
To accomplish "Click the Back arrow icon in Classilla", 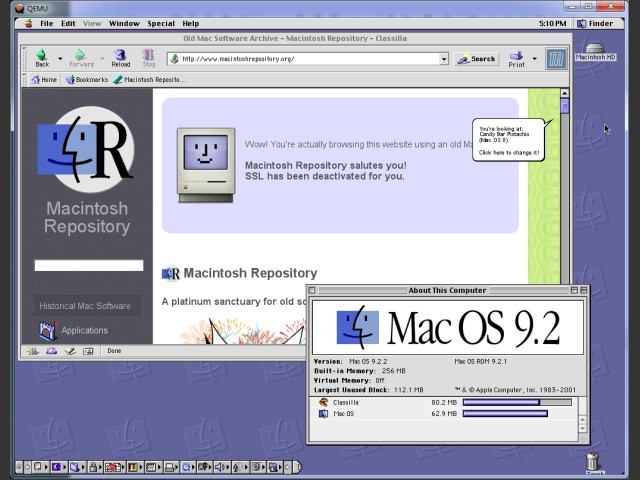I will click(41, 55).
